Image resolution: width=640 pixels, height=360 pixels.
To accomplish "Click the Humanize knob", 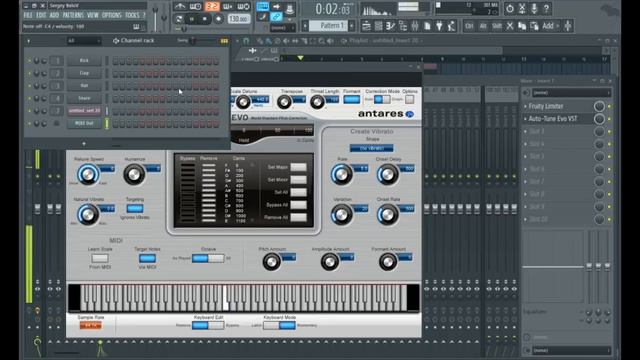I will [x=134, y=175].
